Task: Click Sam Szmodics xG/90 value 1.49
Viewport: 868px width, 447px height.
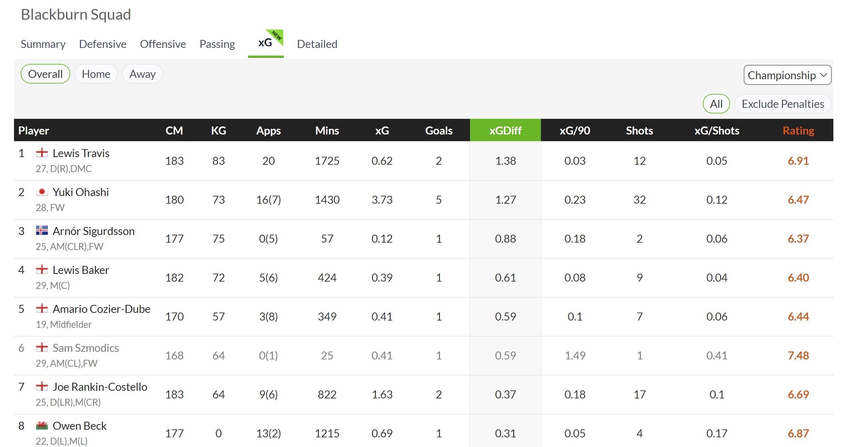Action: click(x=575, y=355)
